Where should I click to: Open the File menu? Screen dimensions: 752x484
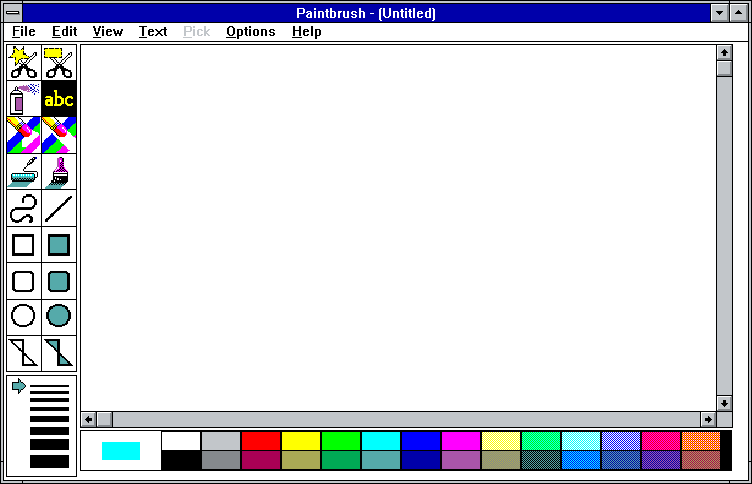[x=24, y=32]
